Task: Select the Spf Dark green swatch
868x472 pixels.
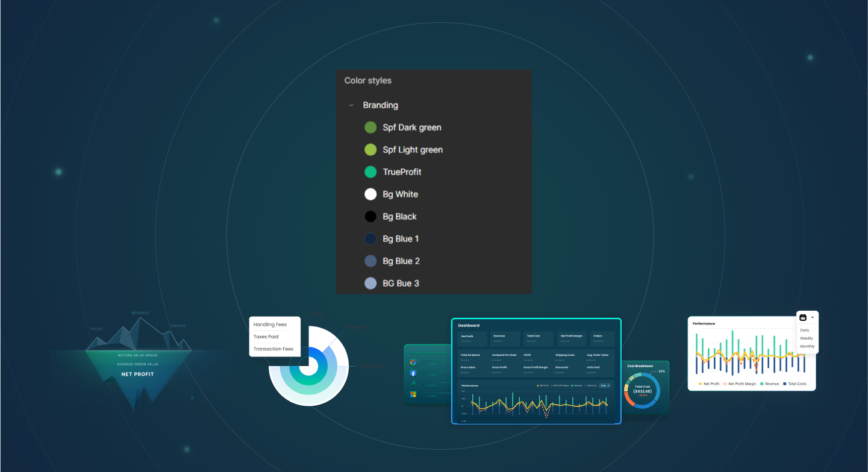Action: [x=370, y=128]
